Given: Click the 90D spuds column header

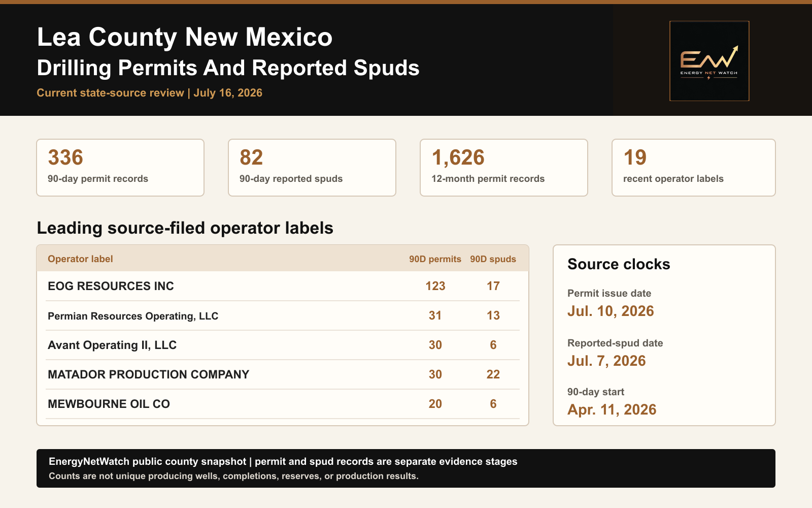Looking at the screenshot, I should 493,259.
